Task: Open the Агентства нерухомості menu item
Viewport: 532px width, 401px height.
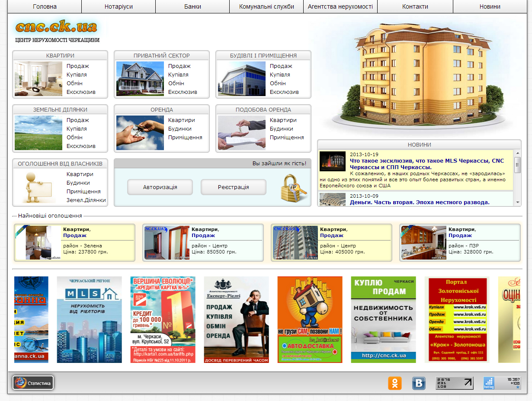Action: pyautogui.click(x=340, y=6)
